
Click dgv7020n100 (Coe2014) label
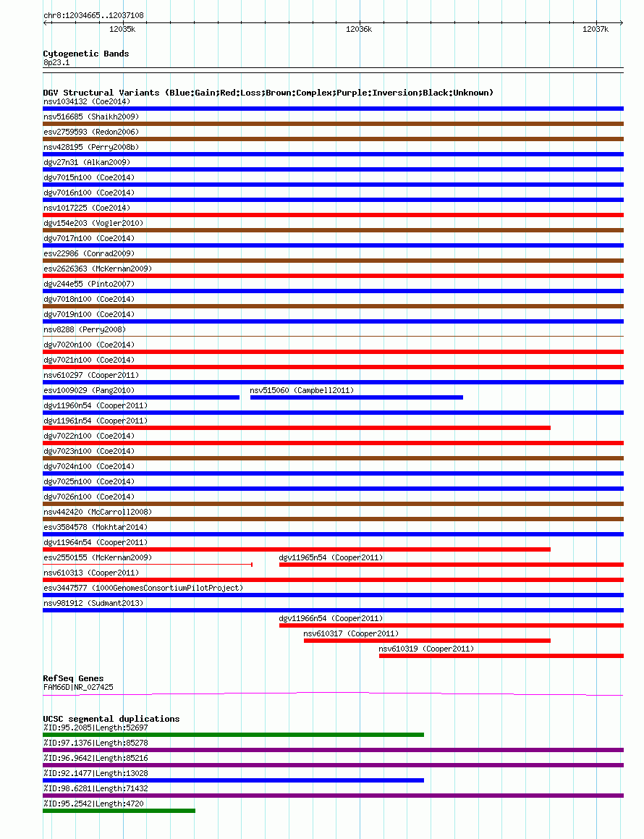89,345
